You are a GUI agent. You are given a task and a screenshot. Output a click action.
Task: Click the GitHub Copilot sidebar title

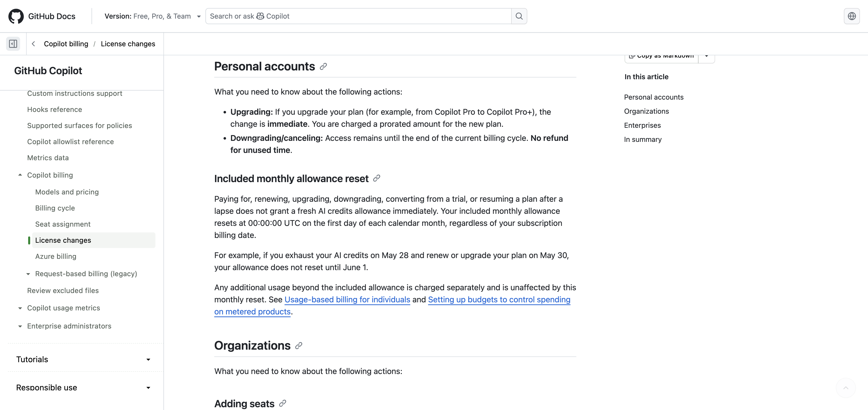tap(48, 71)
